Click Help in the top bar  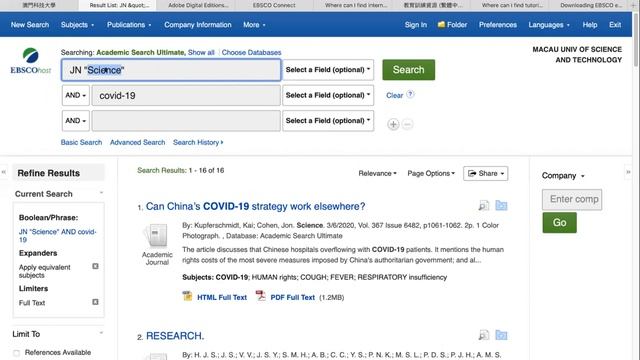pyautogui.click(x=589, y=25)
